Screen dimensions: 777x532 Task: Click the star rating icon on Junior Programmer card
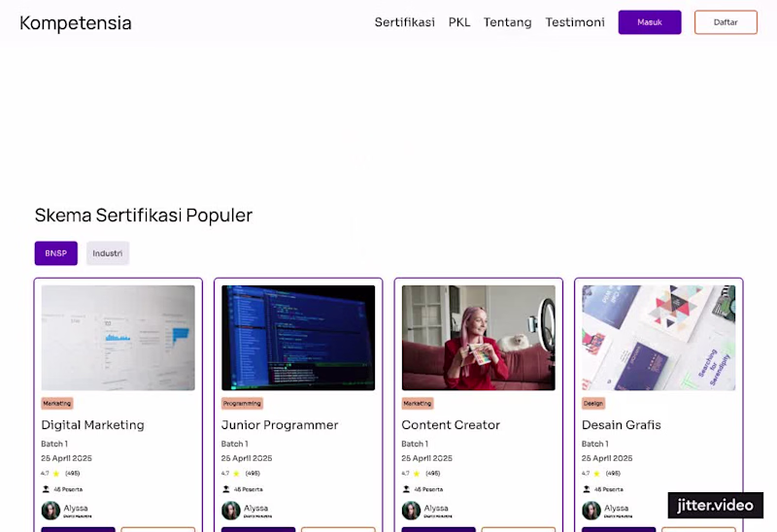point(236,474)
